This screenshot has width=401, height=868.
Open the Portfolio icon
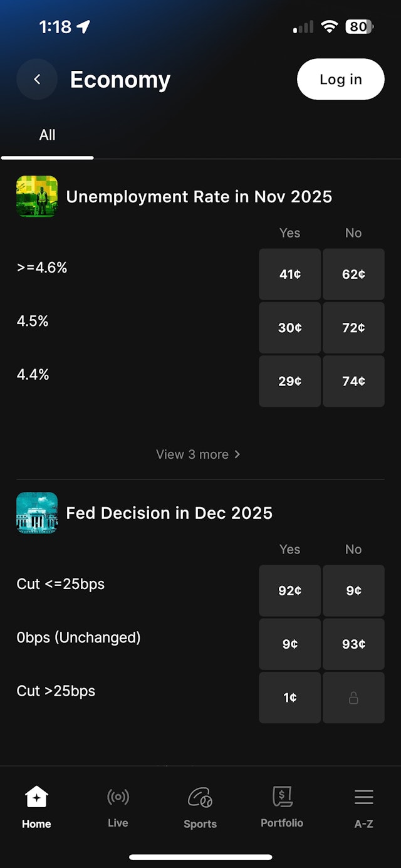tap(282, 797)
